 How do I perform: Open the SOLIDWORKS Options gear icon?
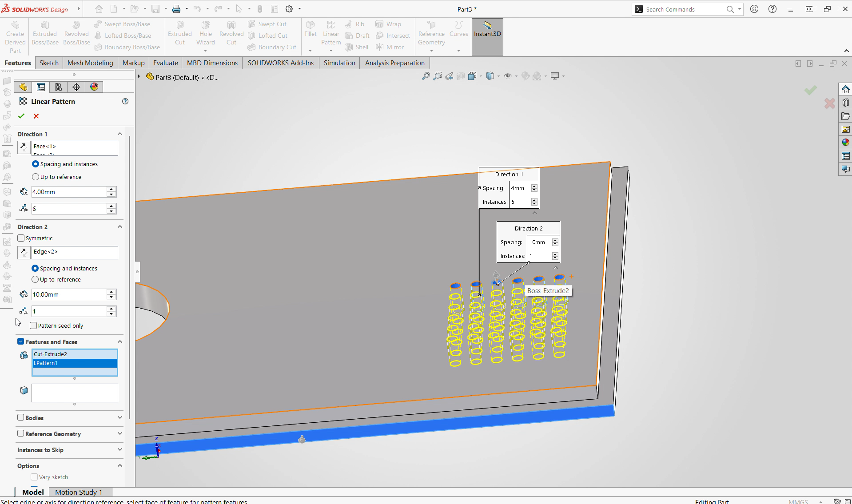pos(289,9)
